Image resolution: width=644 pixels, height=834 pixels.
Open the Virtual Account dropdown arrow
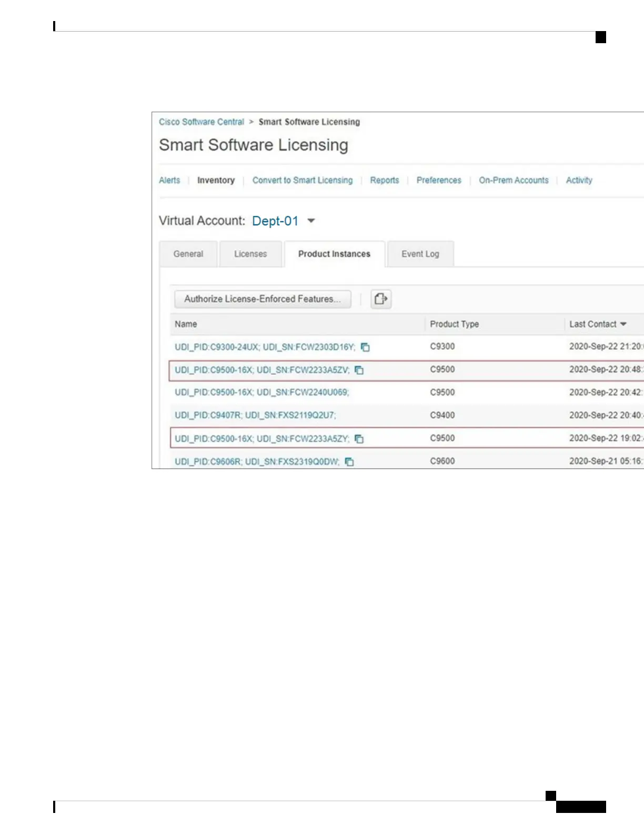pos(311,221)
